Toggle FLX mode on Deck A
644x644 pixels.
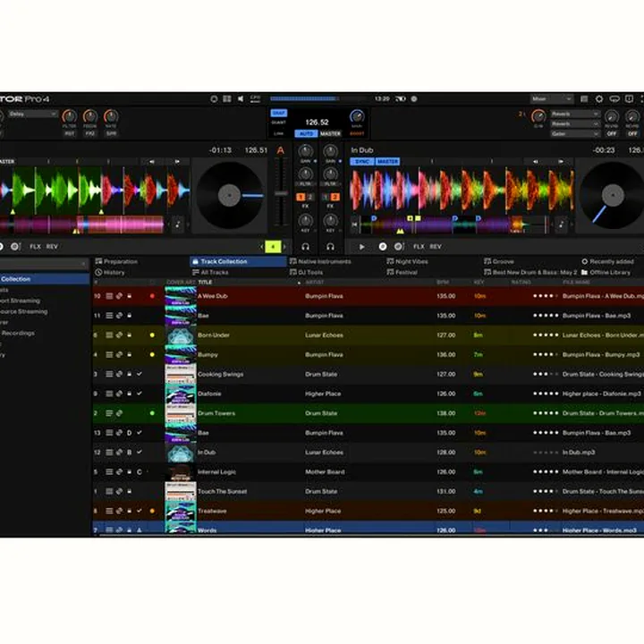pos(35,247)
